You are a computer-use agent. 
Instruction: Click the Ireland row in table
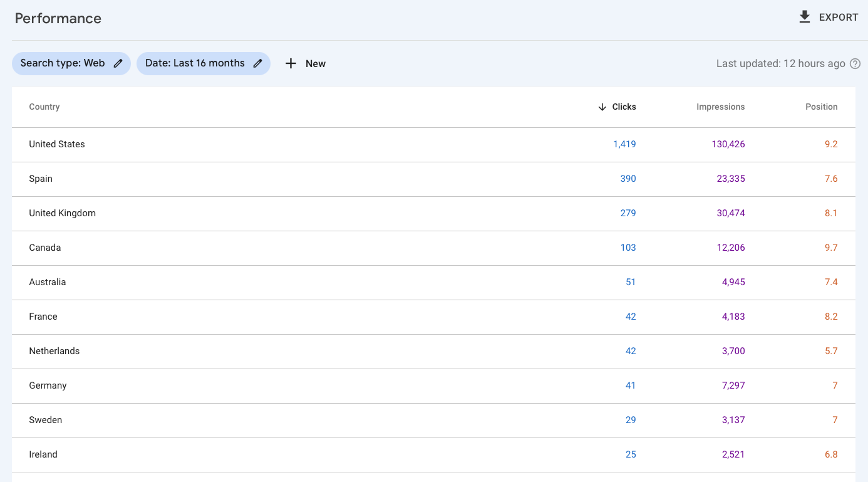[x=43, y=454]
